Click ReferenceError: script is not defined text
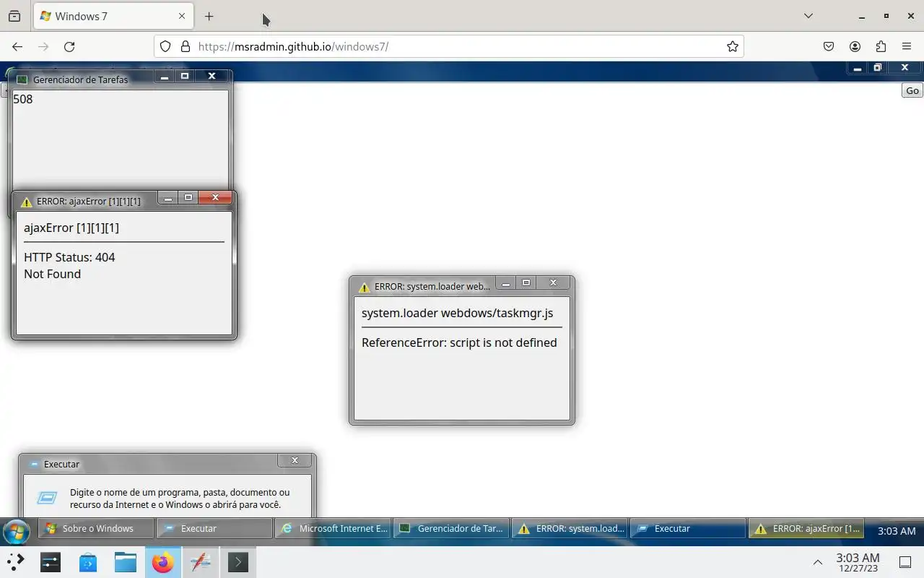 coord(459,342)
